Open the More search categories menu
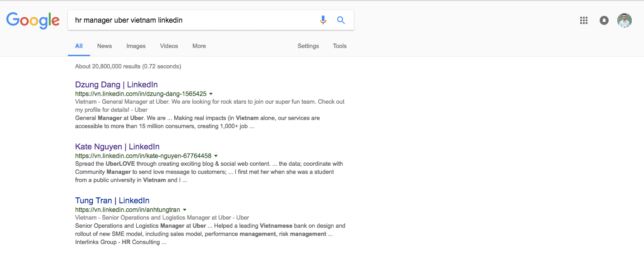The height and width of the screenshot is (254, 644). tap(199, 46)
